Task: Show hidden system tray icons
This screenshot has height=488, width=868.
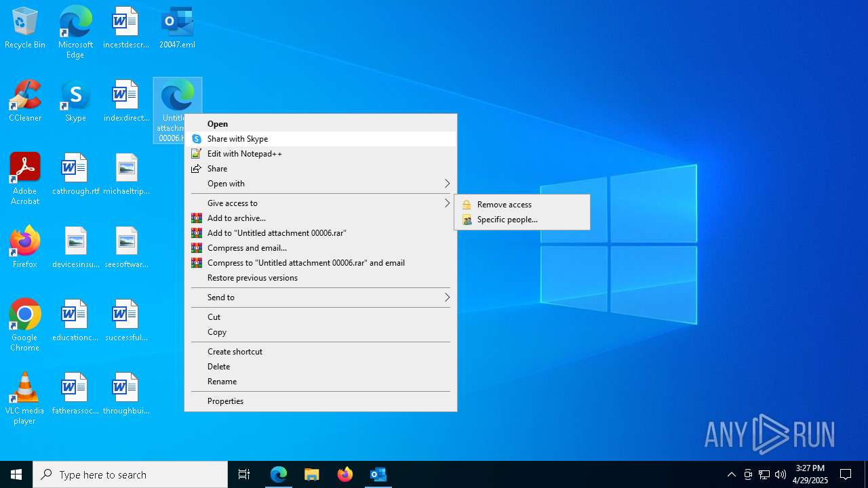Action: 731,474
